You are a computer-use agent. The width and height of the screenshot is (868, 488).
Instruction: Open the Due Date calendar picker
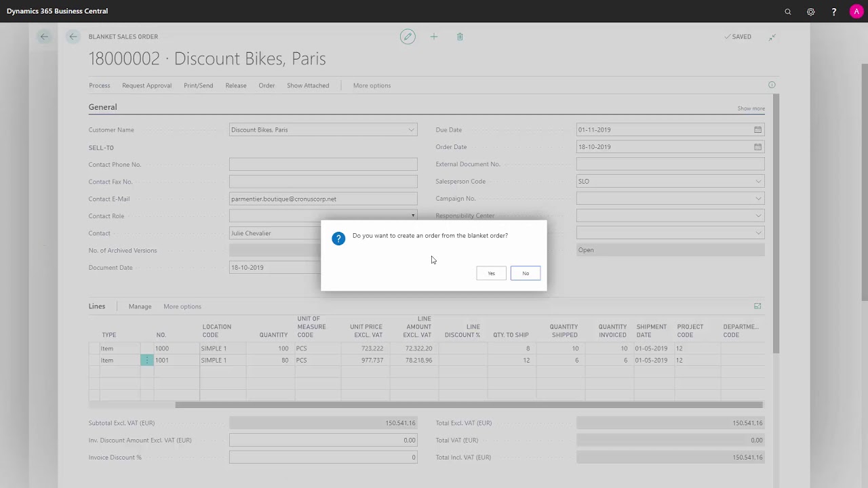click(757, 129)
